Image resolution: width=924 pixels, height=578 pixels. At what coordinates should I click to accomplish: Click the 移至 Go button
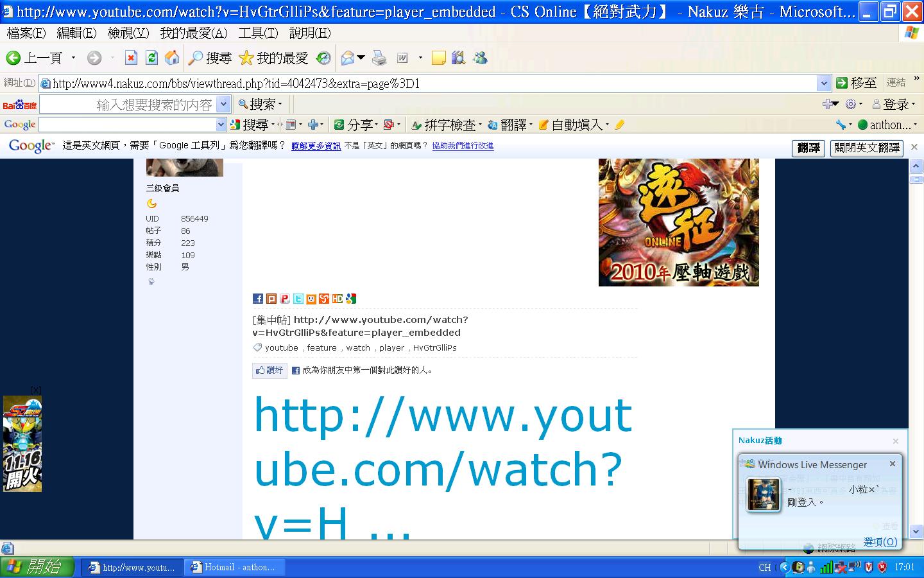tap(857, 83)
